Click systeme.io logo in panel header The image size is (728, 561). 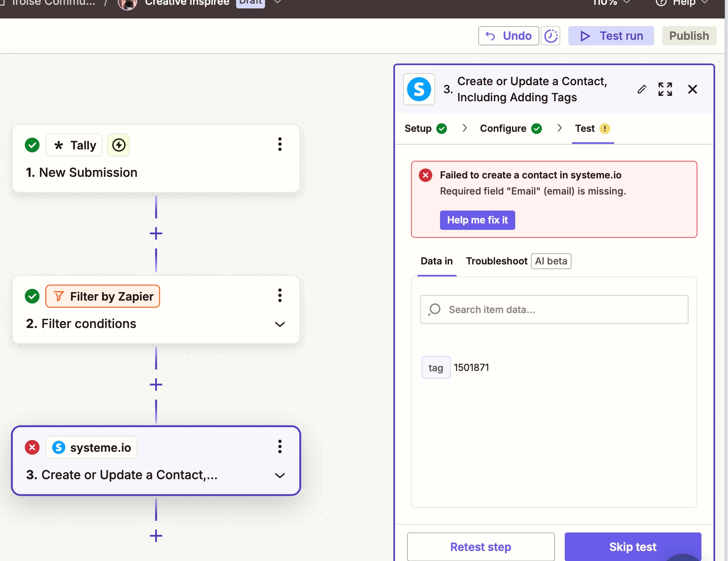tap(419, 89)
